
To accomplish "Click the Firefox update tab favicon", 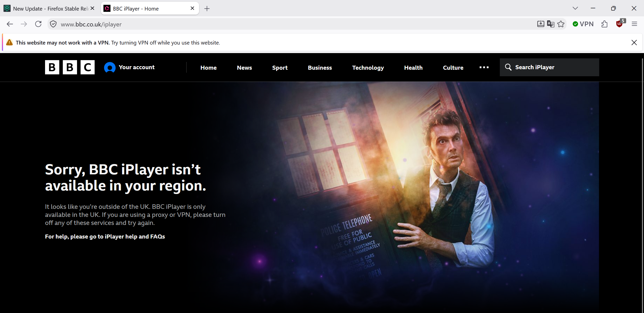I will point(7,9).
